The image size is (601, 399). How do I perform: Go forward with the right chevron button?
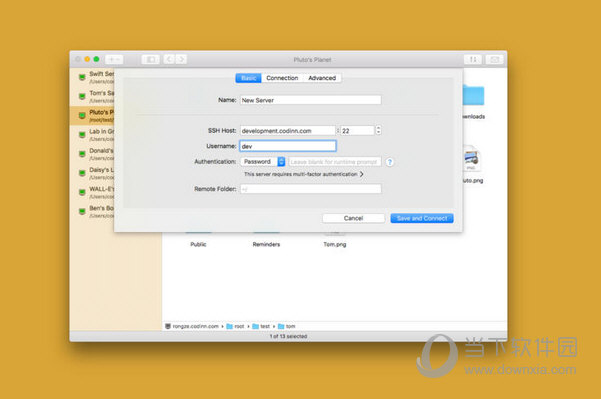(181, 59)
